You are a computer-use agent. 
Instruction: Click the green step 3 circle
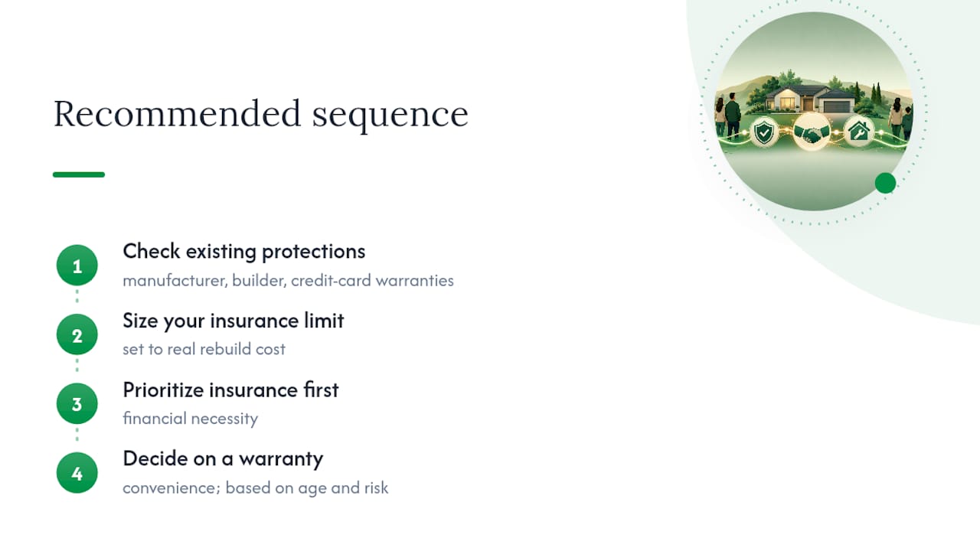coord(77,404)
